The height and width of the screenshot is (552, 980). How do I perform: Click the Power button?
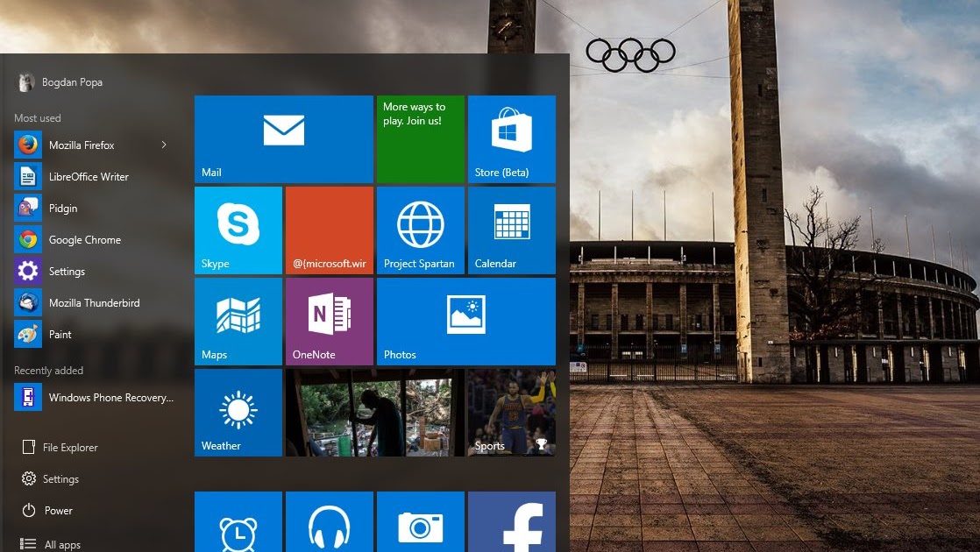pyautogui.click(x=47, y=510)
